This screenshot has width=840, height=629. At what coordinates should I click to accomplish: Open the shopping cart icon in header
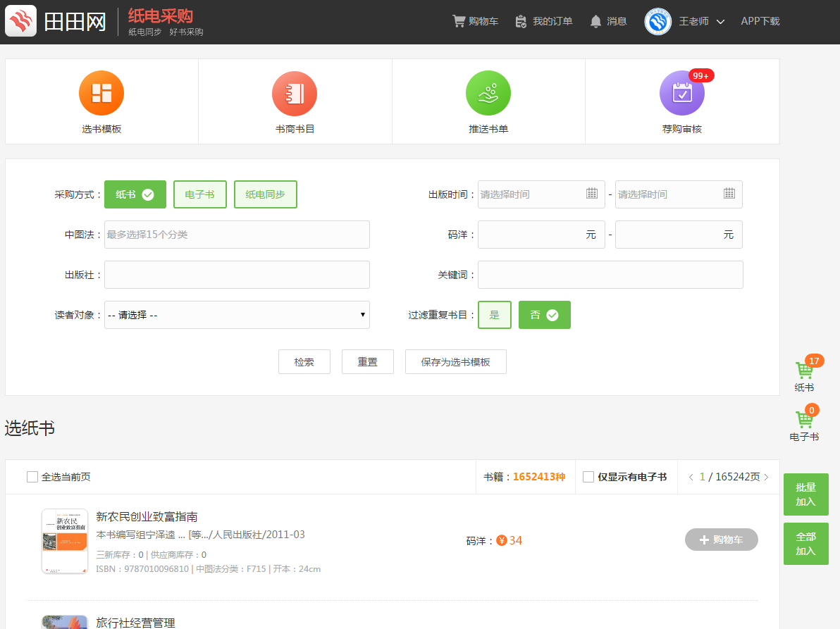(x=459, y=21)
